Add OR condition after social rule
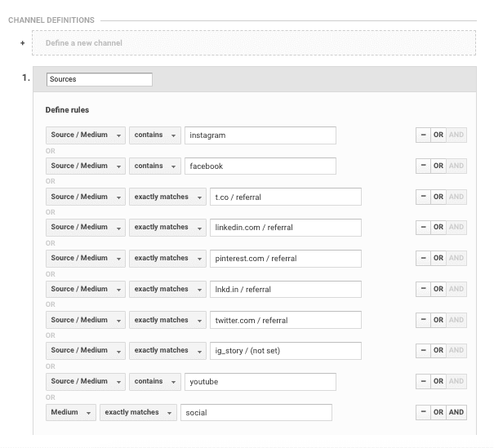This screenshot has width=494, height=448. pyautogui.click(x=438, y=412)
